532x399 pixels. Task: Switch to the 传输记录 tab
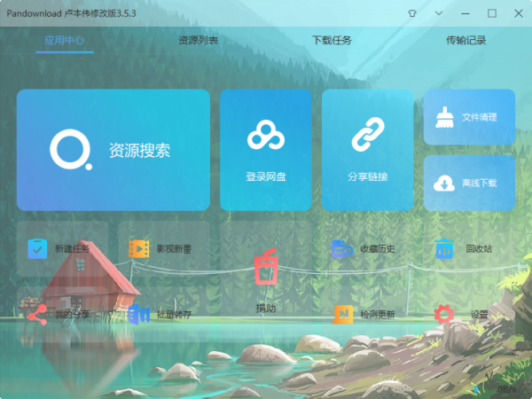pyautogui.click(x=465, y=41)
